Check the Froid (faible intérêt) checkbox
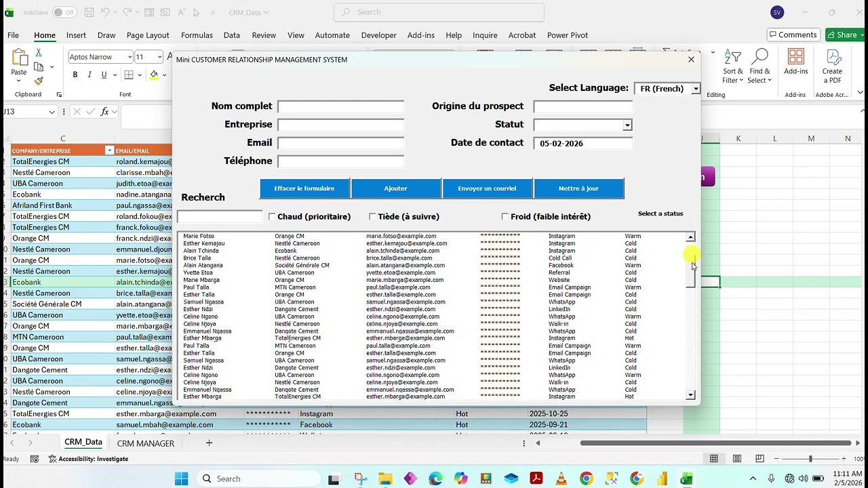The image size is (868, 488). [505, 216]
